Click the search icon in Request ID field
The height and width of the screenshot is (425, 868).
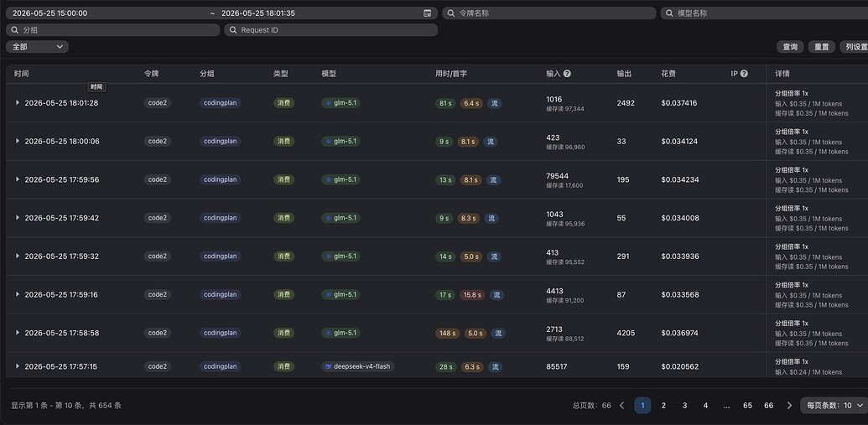233,30
